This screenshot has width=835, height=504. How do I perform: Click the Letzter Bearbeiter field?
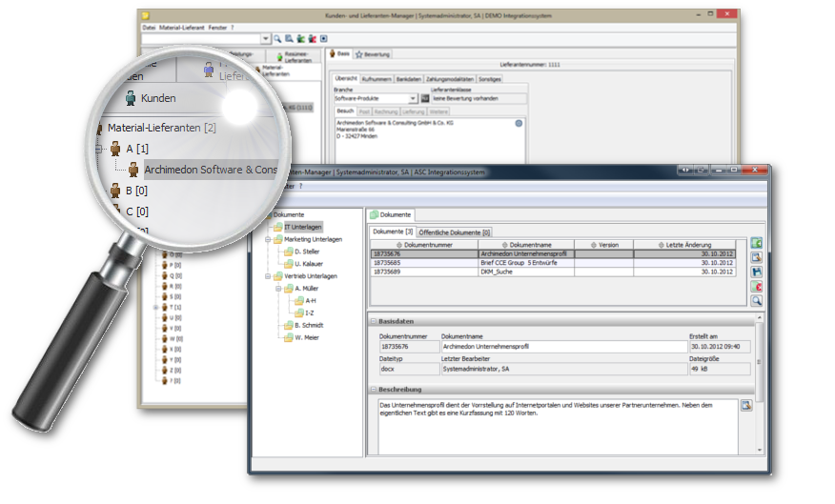coord(564,369)
